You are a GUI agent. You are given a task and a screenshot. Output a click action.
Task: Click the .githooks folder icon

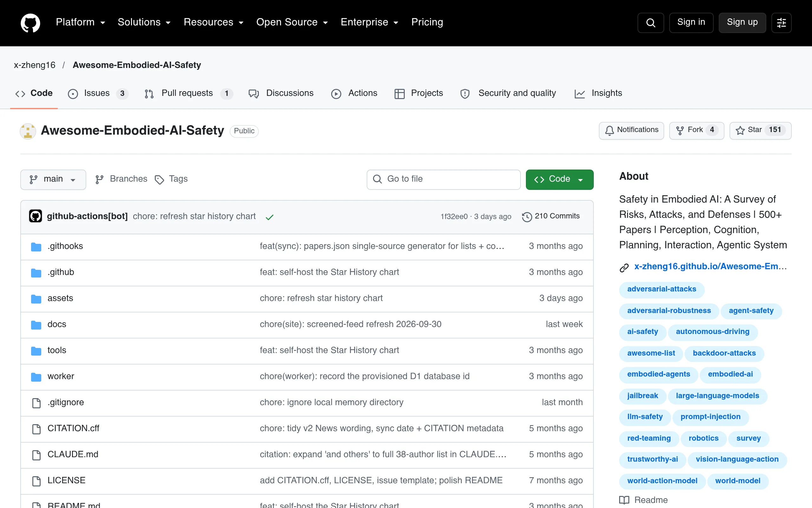pos(36,247)
